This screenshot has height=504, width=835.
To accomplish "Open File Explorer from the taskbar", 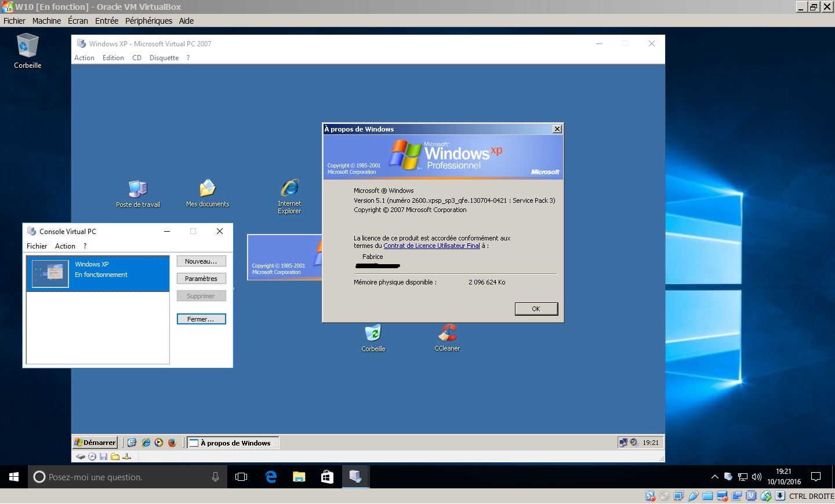I will tap(299, 477).
